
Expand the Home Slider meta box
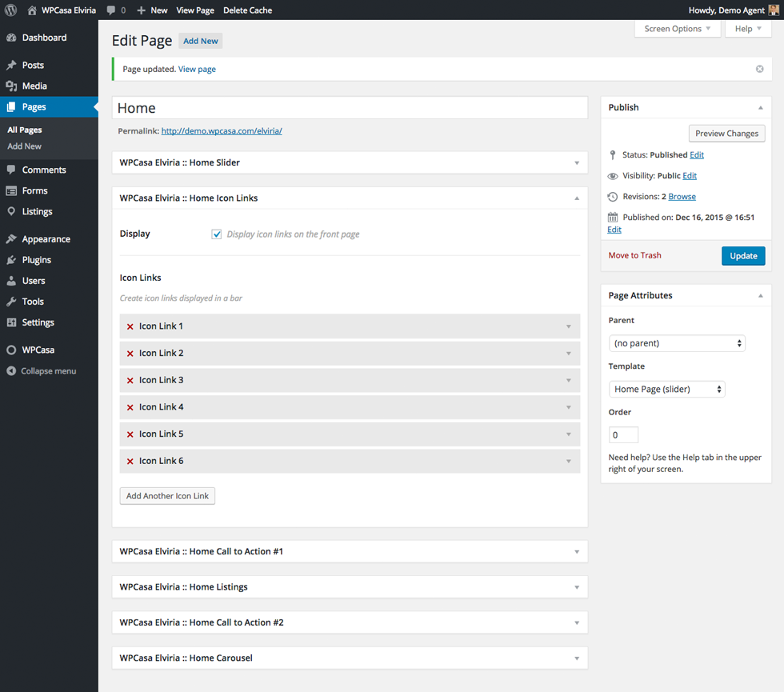[x=576, y=163]
